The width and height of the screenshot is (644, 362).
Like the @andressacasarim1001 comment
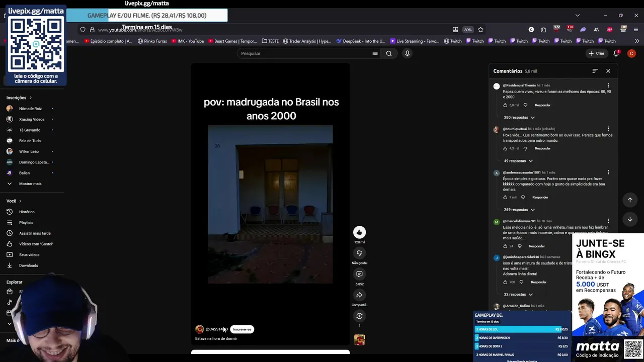point(505,197)
